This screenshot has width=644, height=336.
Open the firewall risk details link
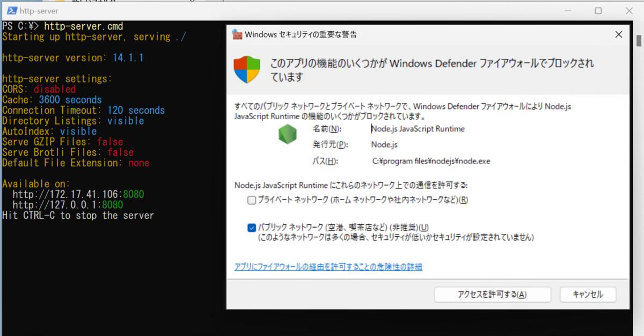pyautogui.click(x=328, y=267)
